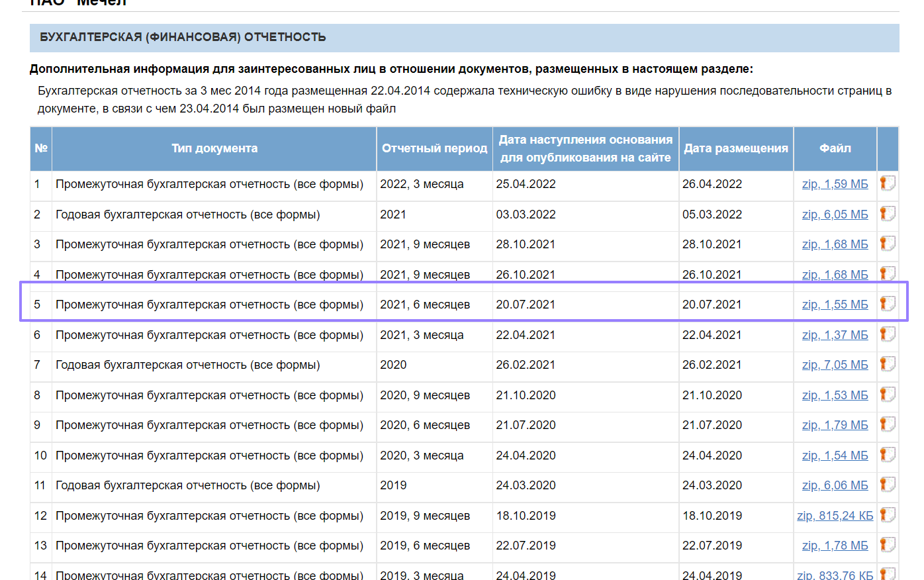The image size is (924, 580).
Task: Download the zip, 6,05 МБ file
Action: click(x=835, y=215)
